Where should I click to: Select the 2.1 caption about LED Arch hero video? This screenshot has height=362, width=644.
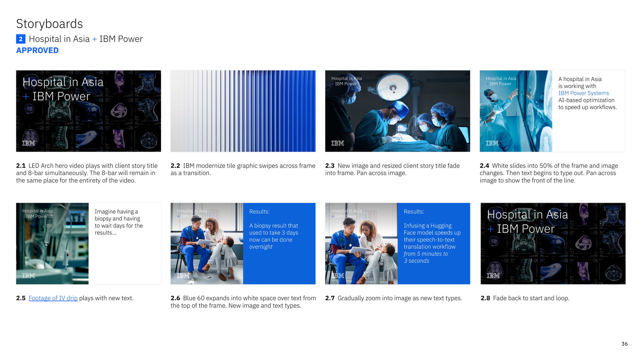(87, 173)
